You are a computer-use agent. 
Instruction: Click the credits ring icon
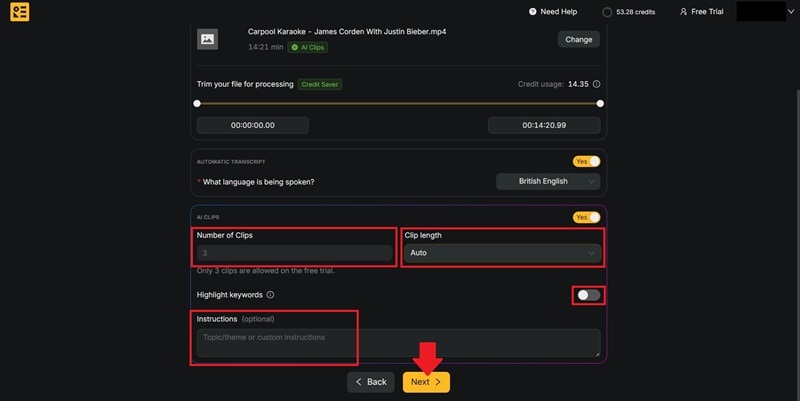607,12
